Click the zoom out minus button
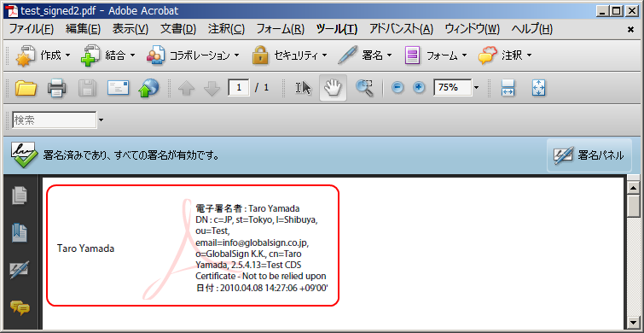Viewport: 644px width, 333px height. coord(397,88)
